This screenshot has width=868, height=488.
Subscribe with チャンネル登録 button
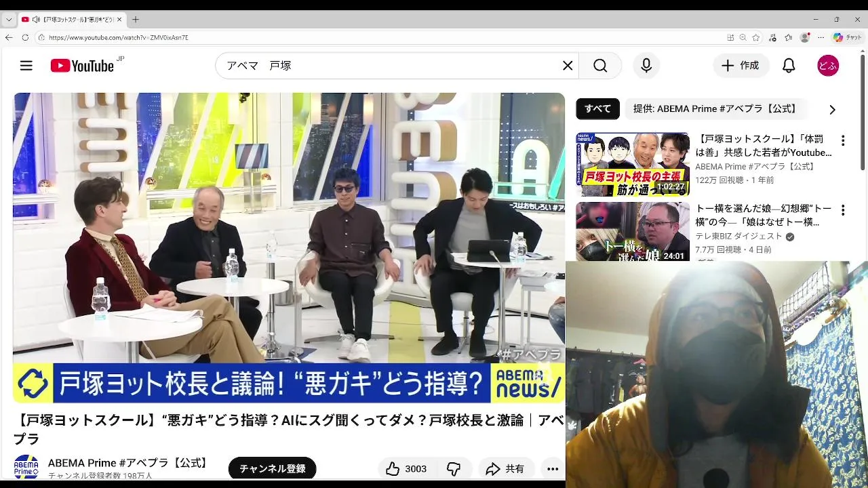click(x=272, y=468)
